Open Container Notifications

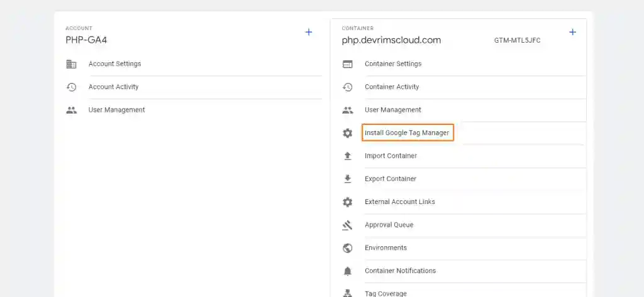pyautogui.click(x=401, y=271)
